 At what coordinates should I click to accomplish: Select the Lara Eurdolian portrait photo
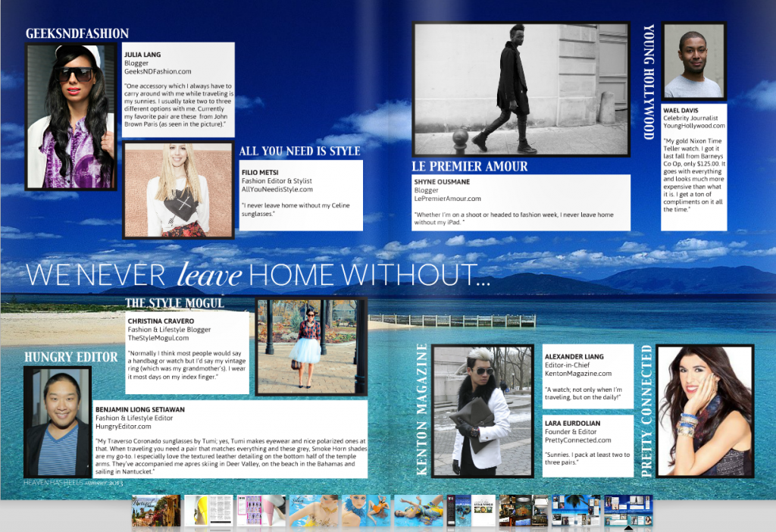tap(705, 410)
